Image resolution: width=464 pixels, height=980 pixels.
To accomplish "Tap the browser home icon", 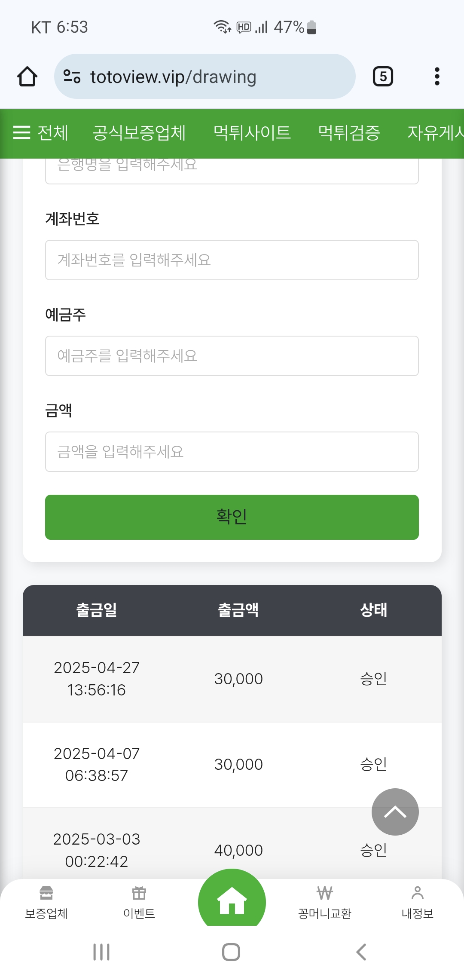I will click(x=27, y=77).
